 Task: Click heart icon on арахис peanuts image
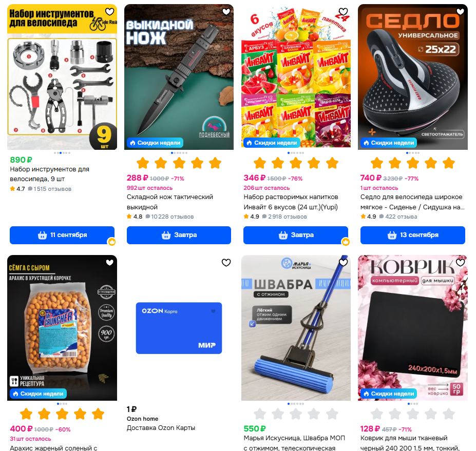click(x=109, y=263)
